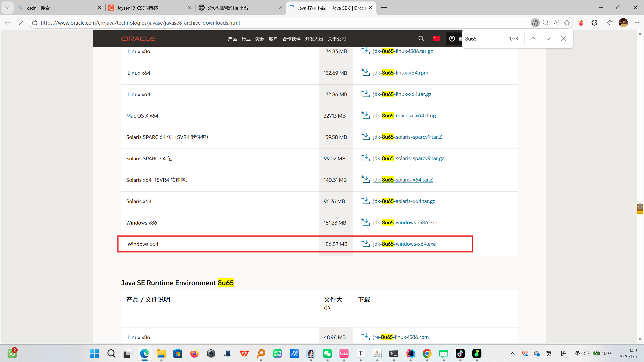The image size is (644, 362).
Task: Click the China flag country icon
Action: tap(436, 39)
